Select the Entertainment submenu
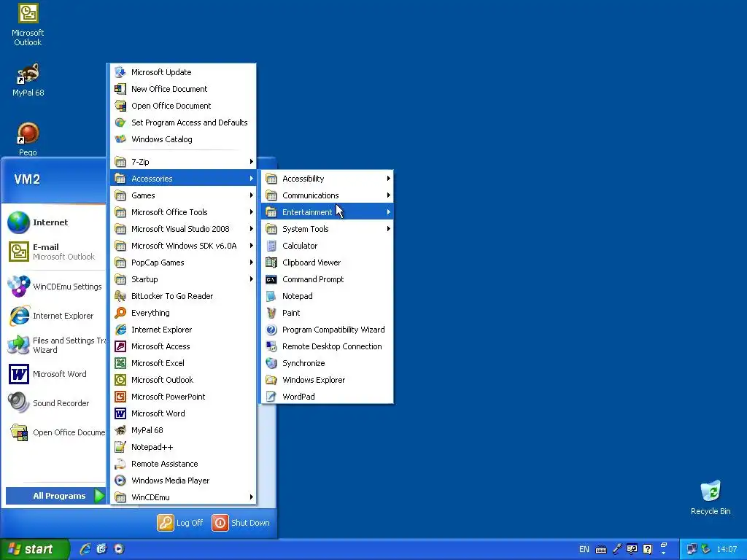Viewport: 747px width, 560px height. point(328,212)
